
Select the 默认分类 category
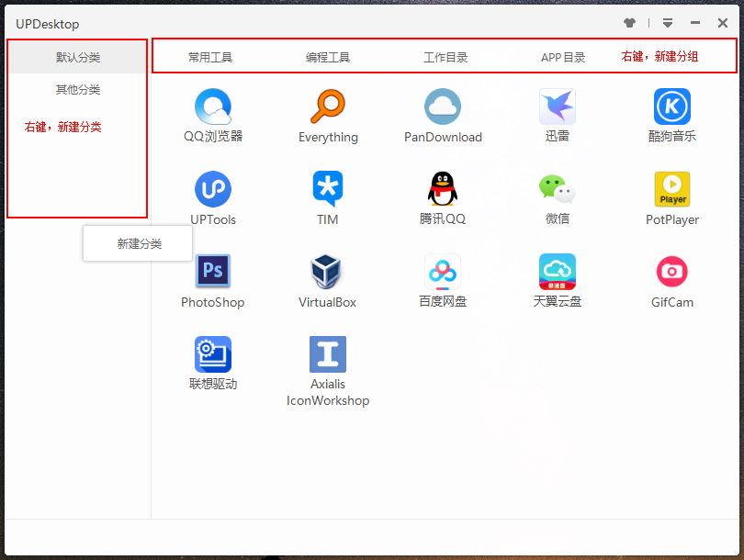78,57
